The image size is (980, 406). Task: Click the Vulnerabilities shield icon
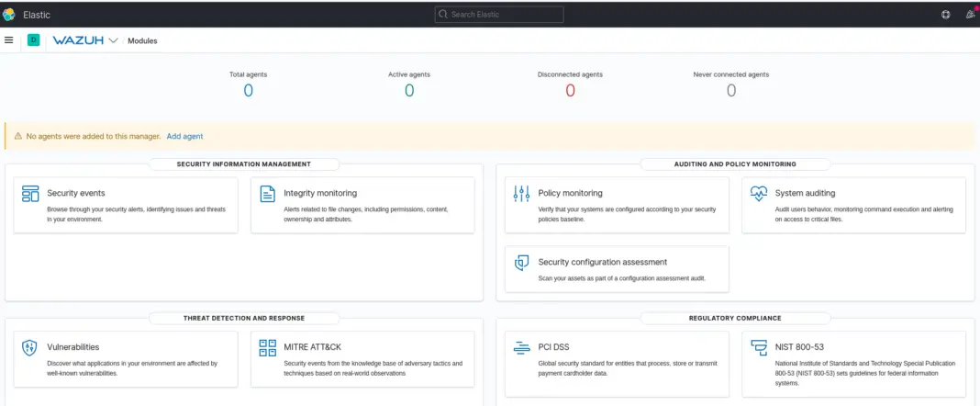30,347
